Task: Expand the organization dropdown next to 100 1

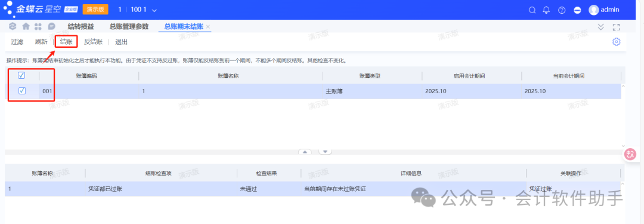Action: 154,10
